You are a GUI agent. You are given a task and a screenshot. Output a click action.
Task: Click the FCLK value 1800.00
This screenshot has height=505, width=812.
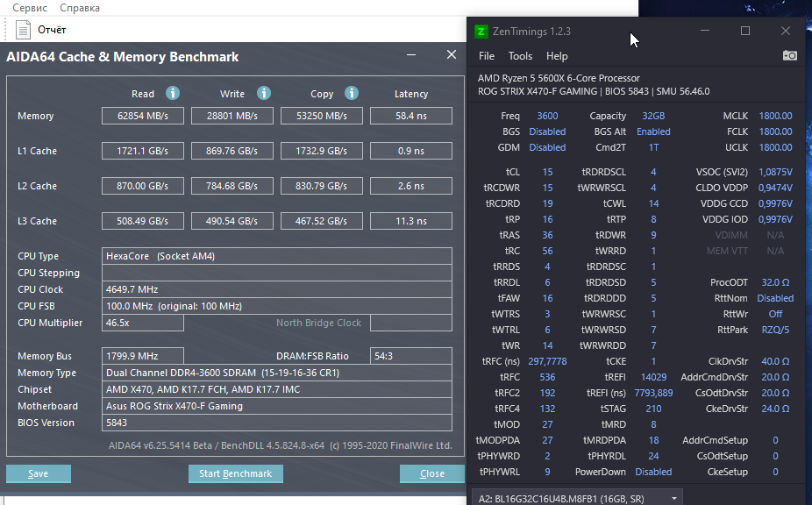coord(775,132)
